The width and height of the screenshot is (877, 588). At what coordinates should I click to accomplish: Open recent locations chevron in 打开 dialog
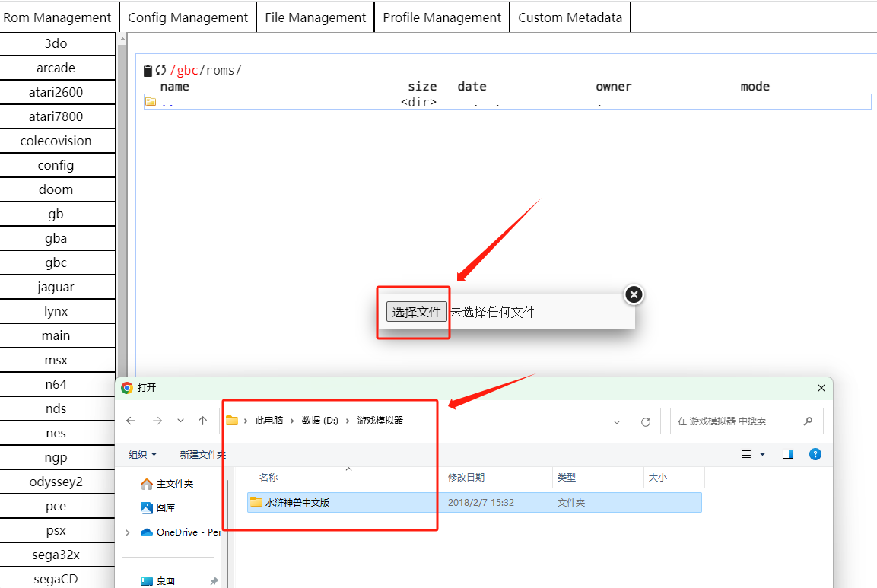pyautogui.click(x=180, y=421)
